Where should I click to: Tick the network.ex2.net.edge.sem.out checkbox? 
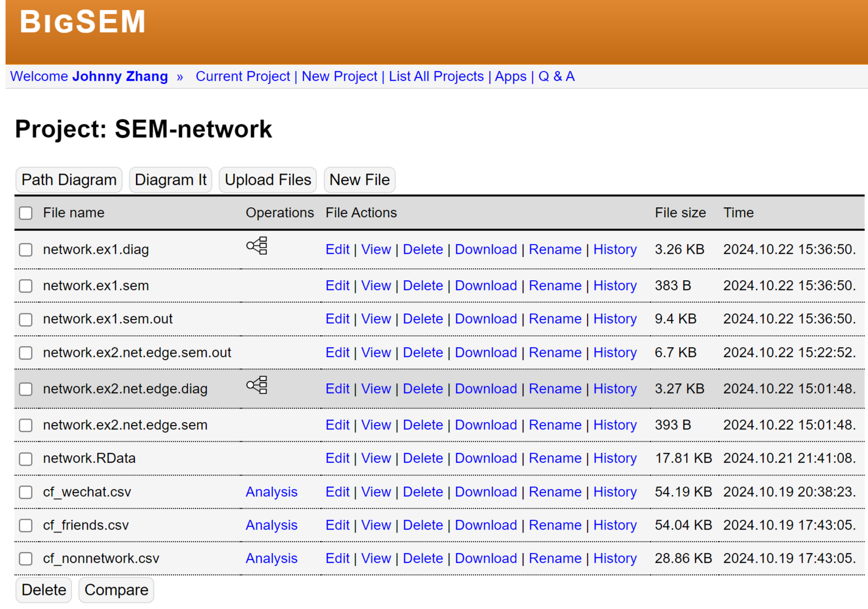click(x=26, y=353)
